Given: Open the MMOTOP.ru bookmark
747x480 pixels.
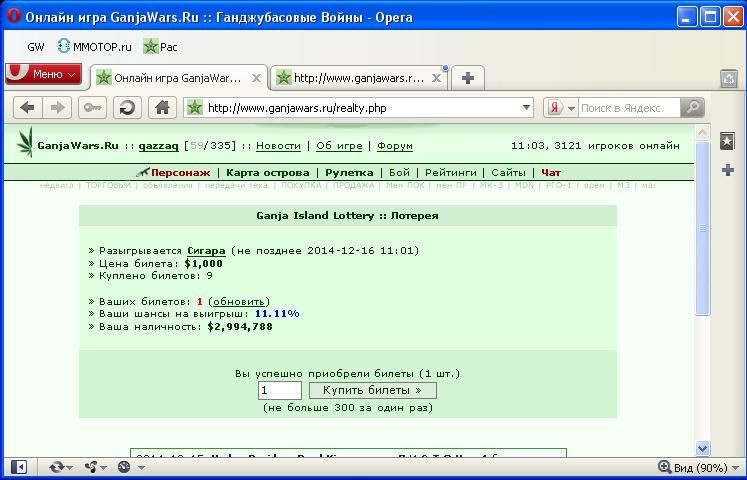Looking at the screenshot, I should coord(94,47).
